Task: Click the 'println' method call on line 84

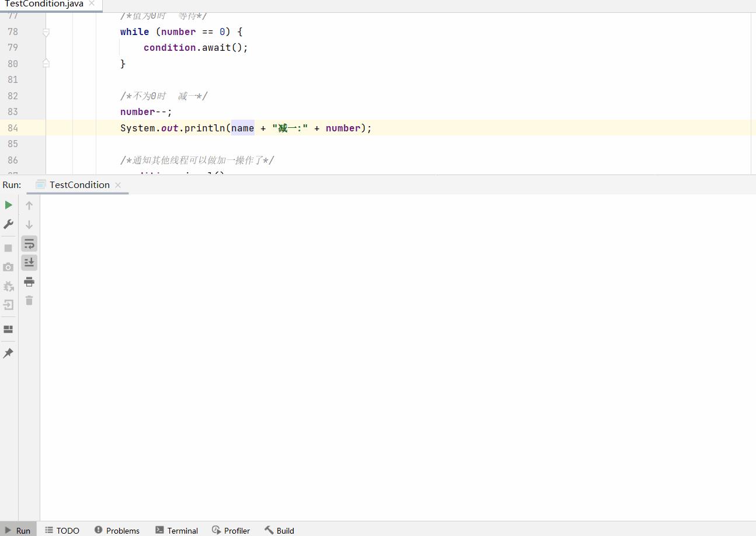Action: 204,128
